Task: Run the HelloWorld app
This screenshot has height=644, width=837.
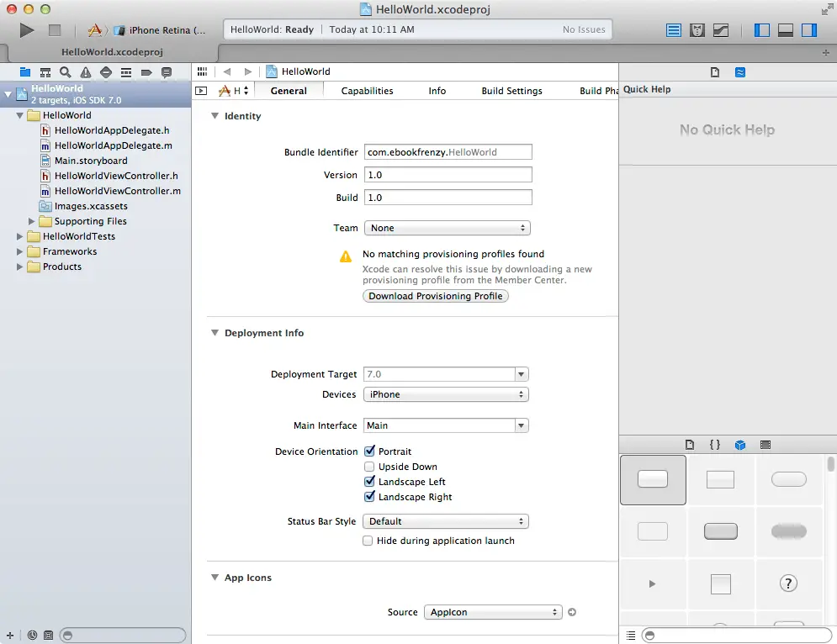Action: coord(25,29)
